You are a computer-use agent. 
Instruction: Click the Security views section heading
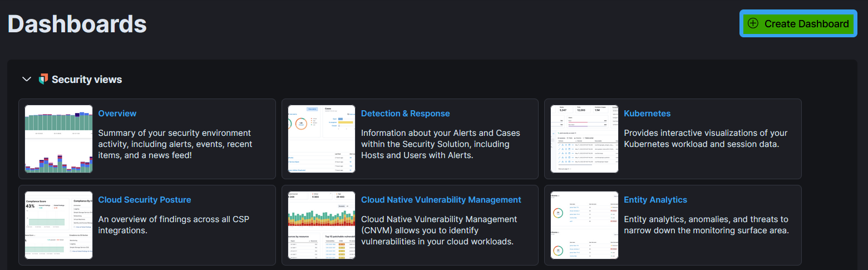point(87,80)
